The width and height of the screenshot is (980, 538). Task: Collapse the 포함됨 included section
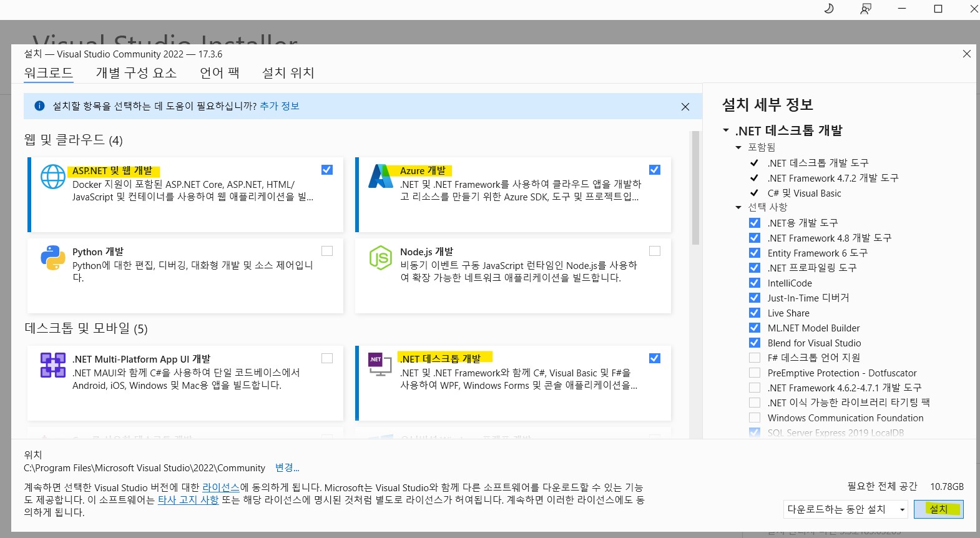738,148
